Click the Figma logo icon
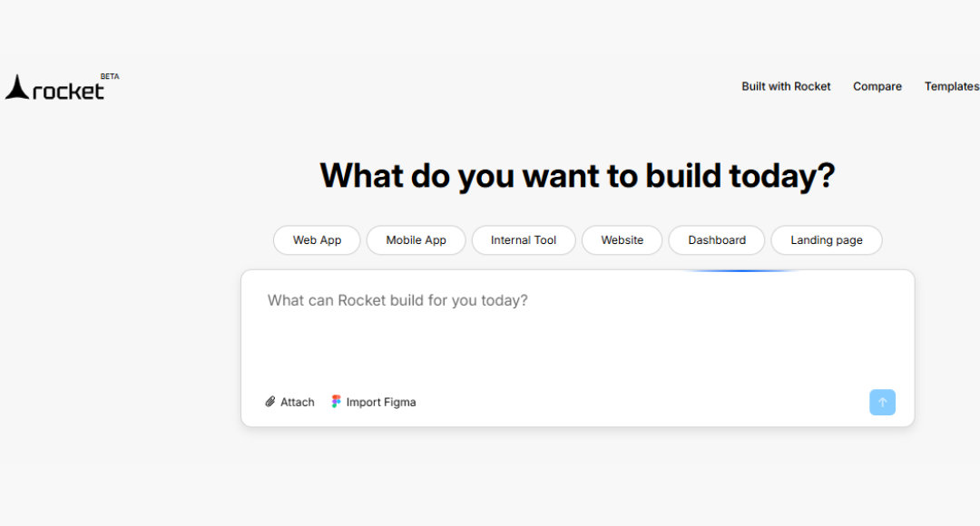The image size is (980, 526). (x=337, y=402)
